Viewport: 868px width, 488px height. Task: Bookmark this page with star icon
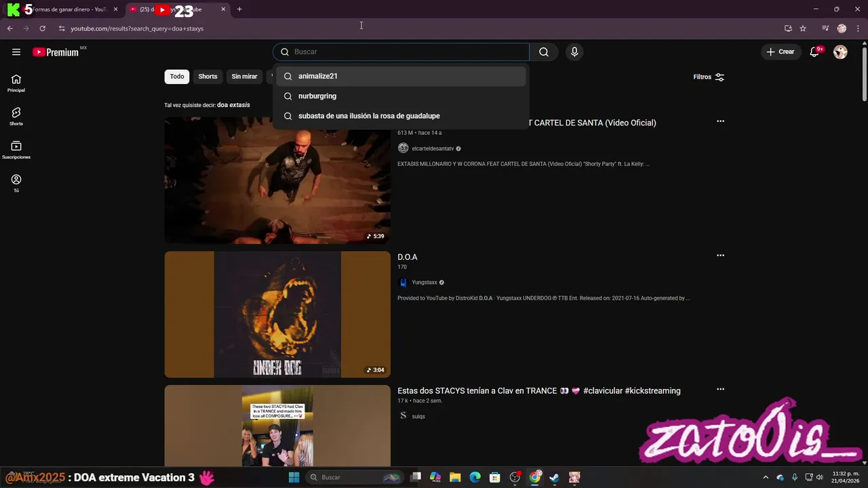(803, 28)
